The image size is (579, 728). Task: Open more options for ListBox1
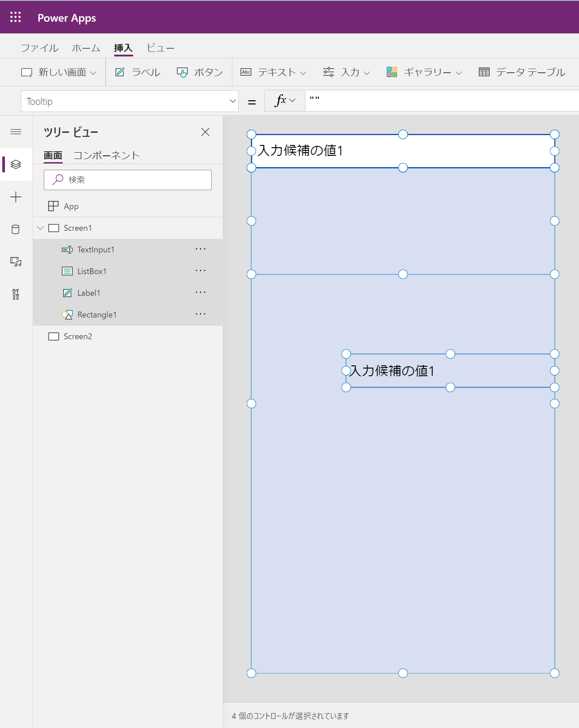pos(201,271)
